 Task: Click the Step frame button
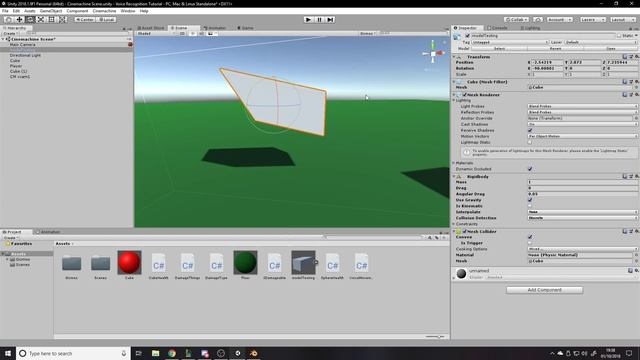[330, 19]
